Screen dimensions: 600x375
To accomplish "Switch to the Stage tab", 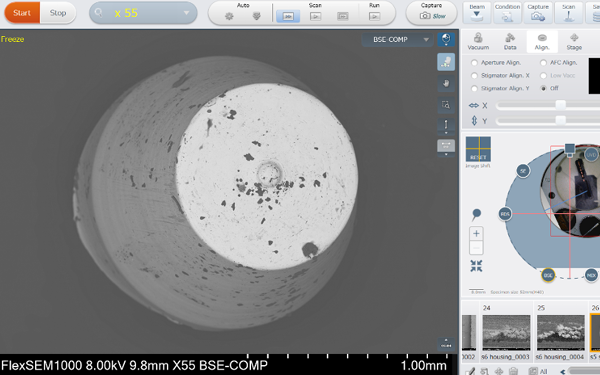I will (574, 41).
